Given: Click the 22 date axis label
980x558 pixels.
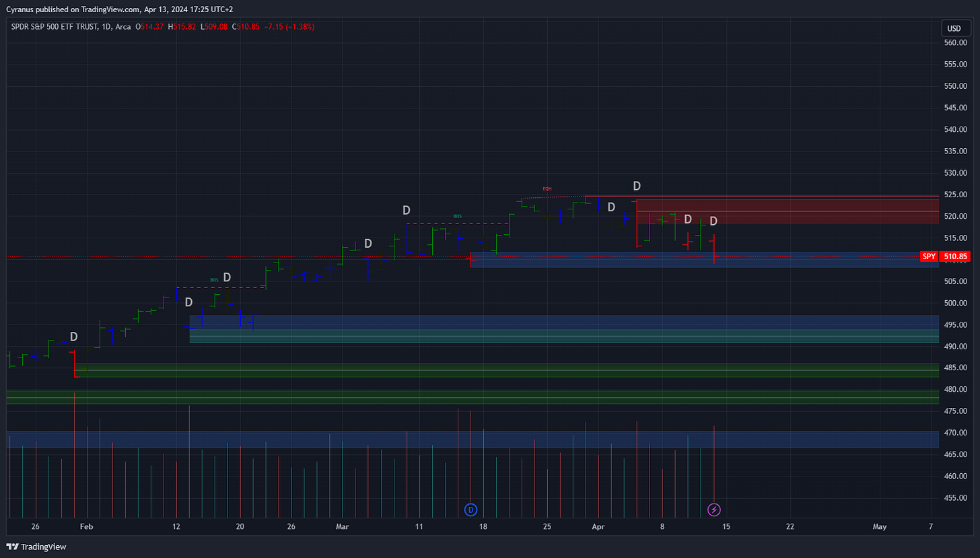Looking at the screenshot, I should click(x=790, y=527).
